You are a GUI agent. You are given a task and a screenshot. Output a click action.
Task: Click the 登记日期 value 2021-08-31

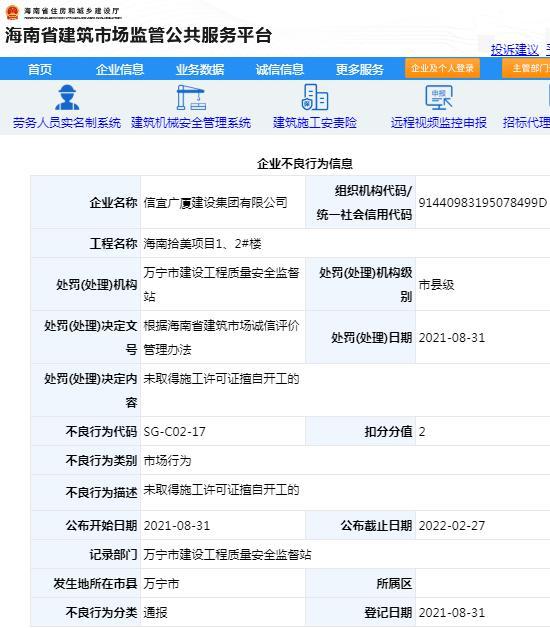point(452,612)
